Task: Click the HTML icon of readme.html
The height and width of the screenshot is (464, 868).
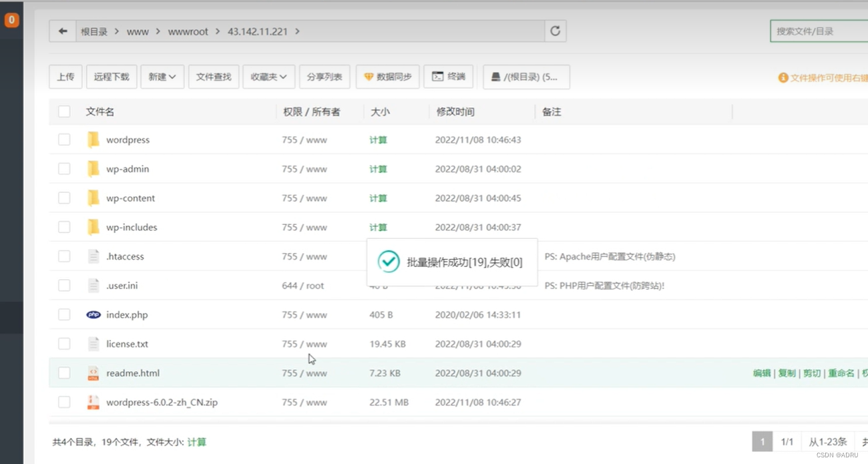Action: (93, 373)
